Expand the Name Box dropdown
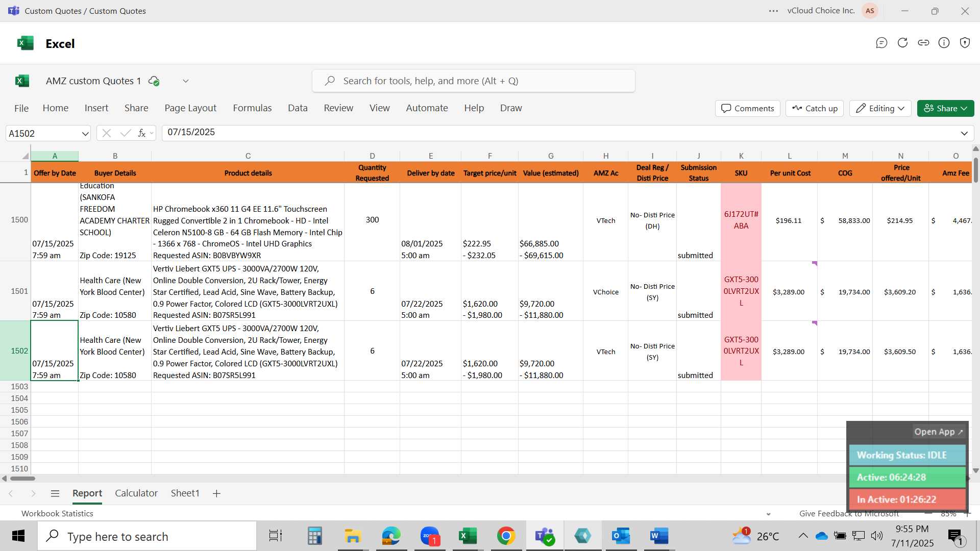The width and height of the screenshot is (980, 551). pyautogui.click(x=85, y=134)
